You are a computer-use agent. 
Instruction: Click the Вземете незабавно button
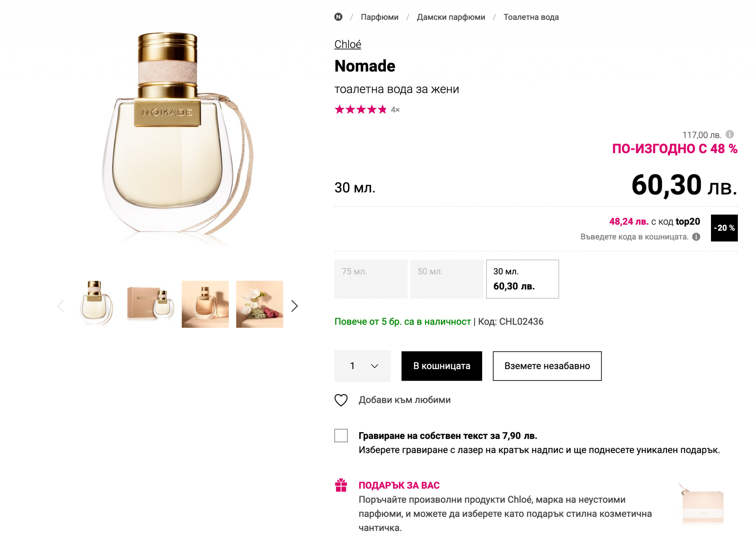coord(547,366)
